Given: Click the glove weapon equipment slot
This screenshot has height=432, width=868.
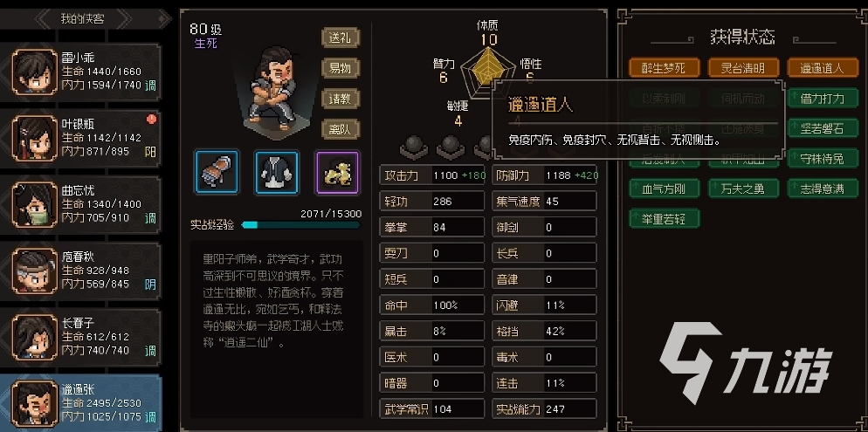Looking at the screenshot, I should click(217, 172).
